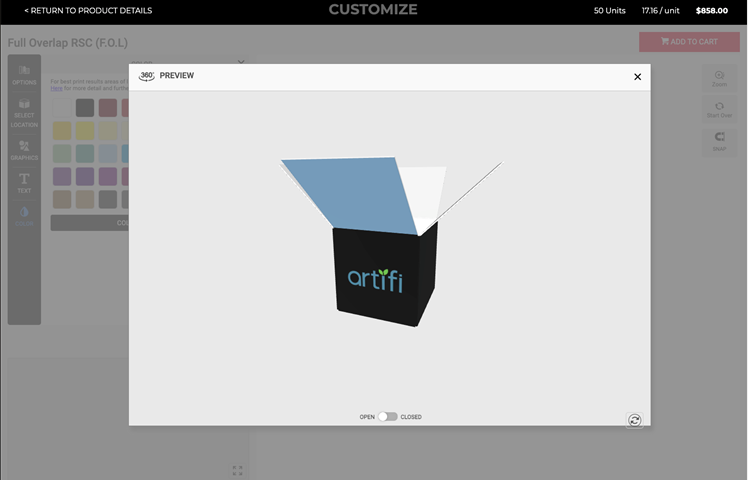
Task: Select the light blue color swatch
Action: pyautogui.click(x=108, y=154)
